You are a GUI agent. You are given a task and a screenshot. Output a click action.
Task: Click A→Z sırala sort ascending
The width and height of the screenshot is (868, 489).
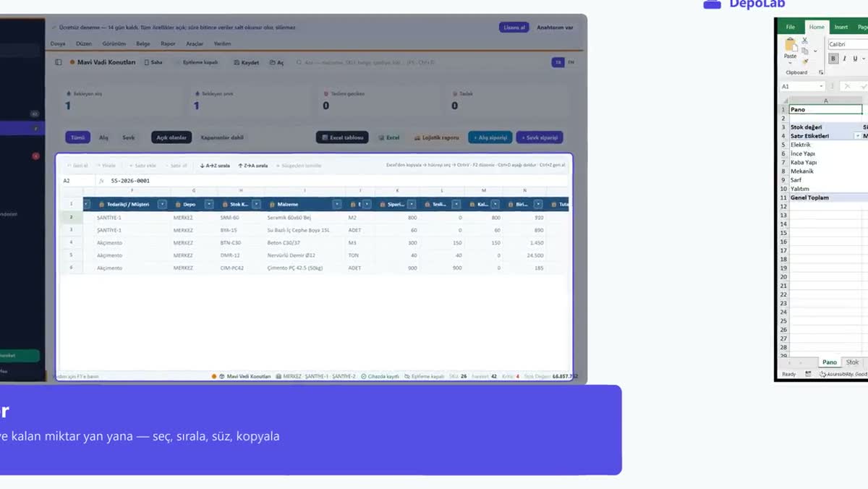[x=215, y=166]
